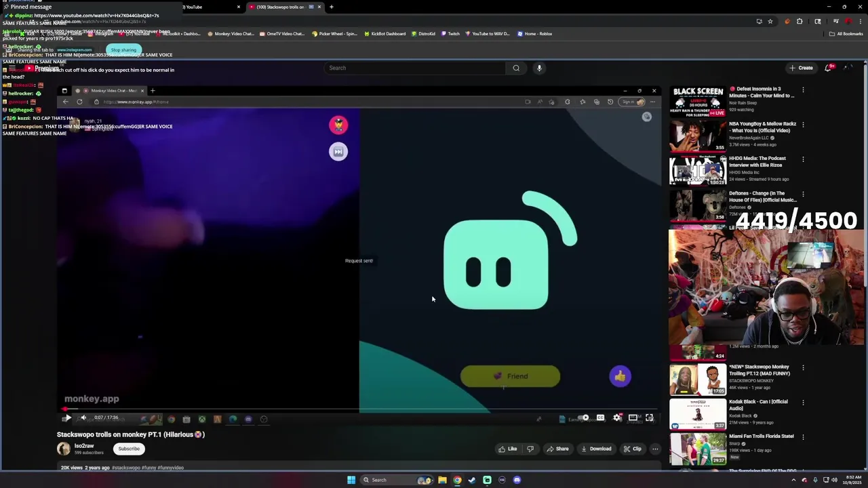Open Defeat Insomnia live video thumbnail
The width and height of the screenshot is (868, 488).
click(698, 101)
